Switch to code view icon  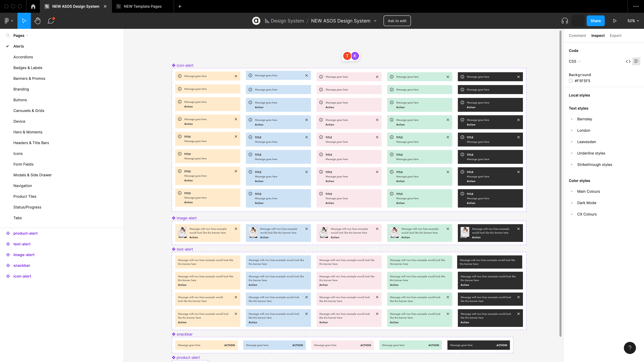click(x=628, y=61)
